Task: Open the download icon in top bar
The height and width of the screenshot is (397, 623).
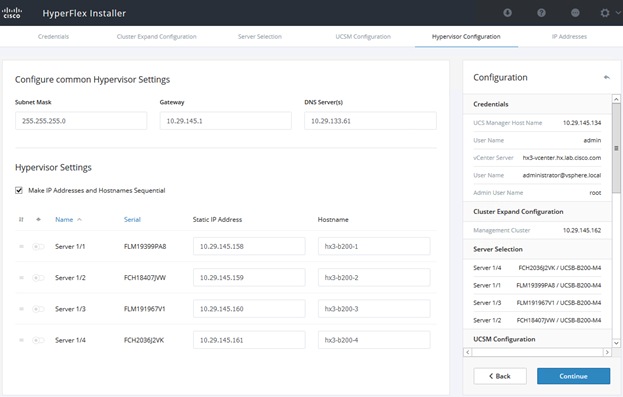Action: [507, 13]
